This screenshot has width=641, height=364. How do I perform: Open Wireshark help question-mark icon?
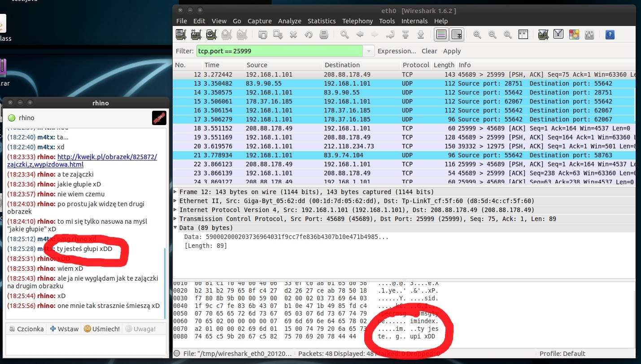(610, 35)
